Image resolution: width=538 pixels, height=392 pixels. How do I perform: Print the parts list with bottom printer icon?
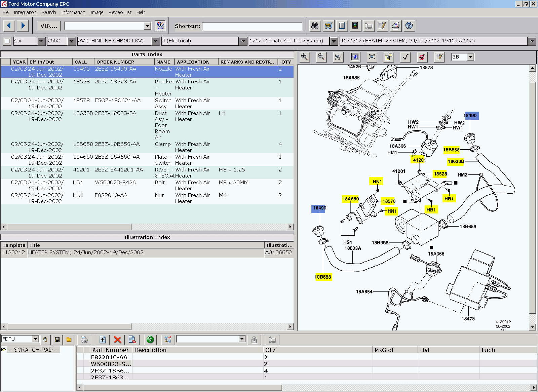(x=84, y=340)
